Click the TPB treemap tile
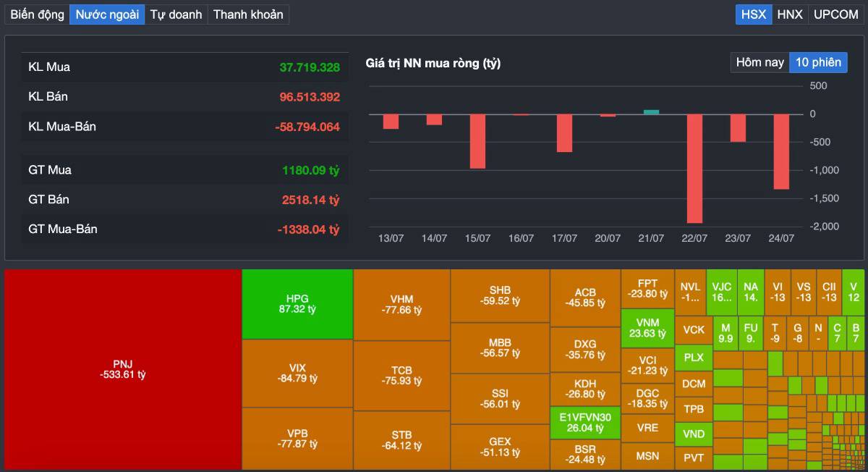868x472 pixels. (x=694, y=409)
